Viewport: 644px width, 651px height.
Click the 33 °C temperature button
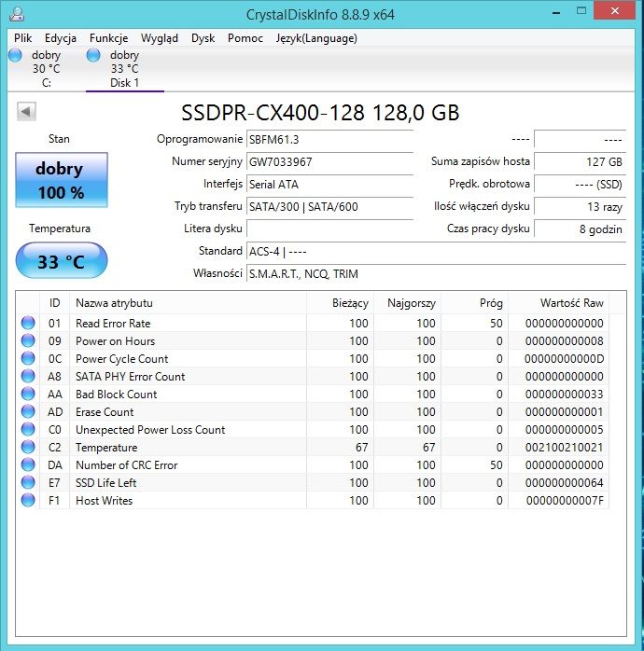pyautogui.click(x=62, y=261)
